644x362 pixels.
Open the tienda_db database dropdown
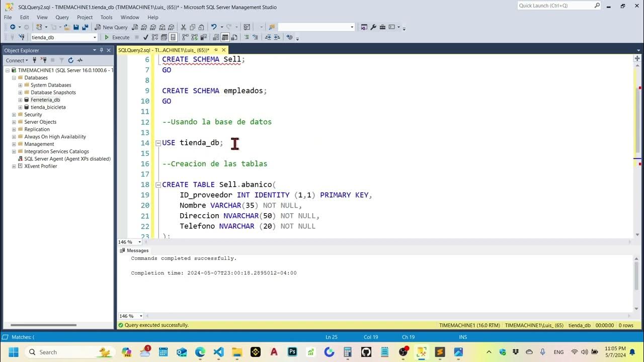coord(95,37)
